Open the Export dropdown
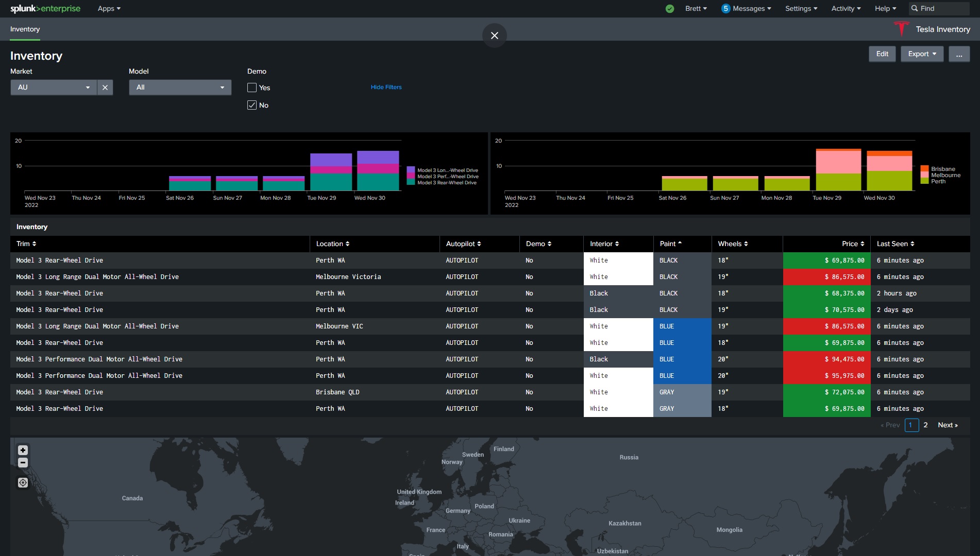980x556 pixels. pos(922,54)
